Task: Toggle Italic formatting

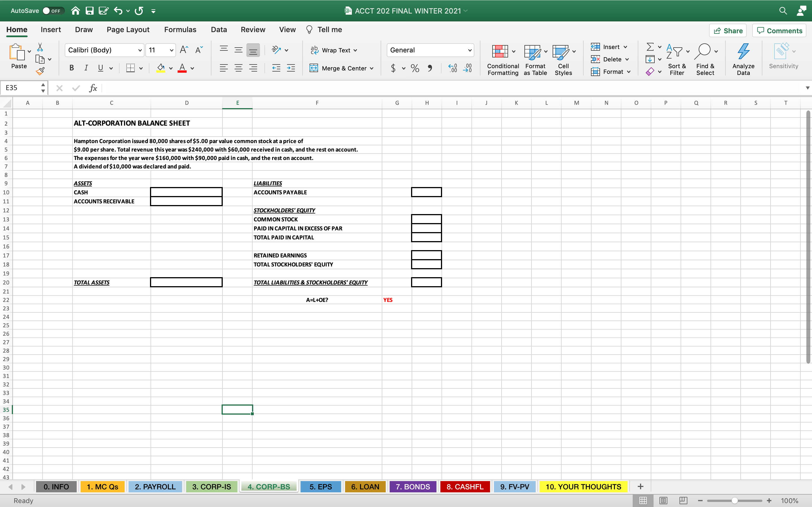Action: [x=86, y=68]
